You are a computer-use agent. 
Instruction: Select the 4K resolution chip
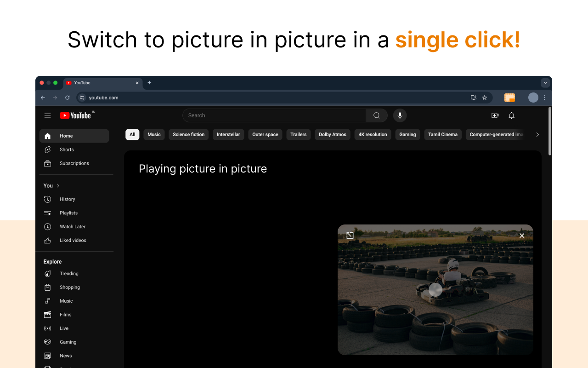pos(373,135)
